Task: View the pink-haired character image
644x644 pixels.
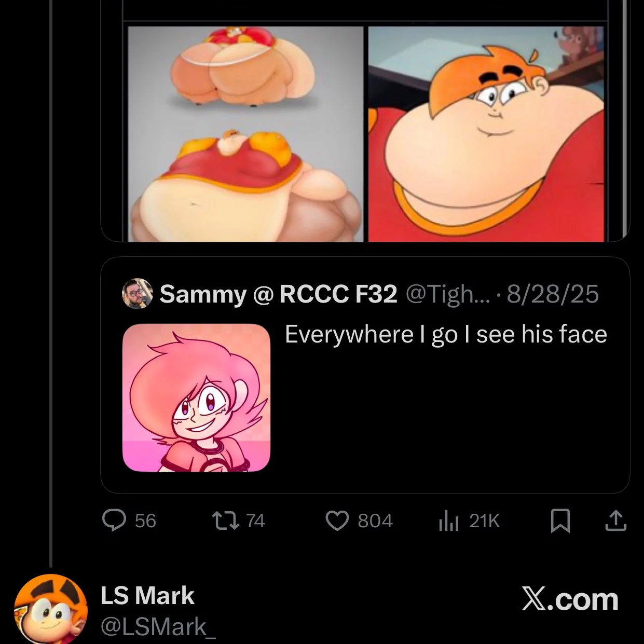Action: (196, 398)
